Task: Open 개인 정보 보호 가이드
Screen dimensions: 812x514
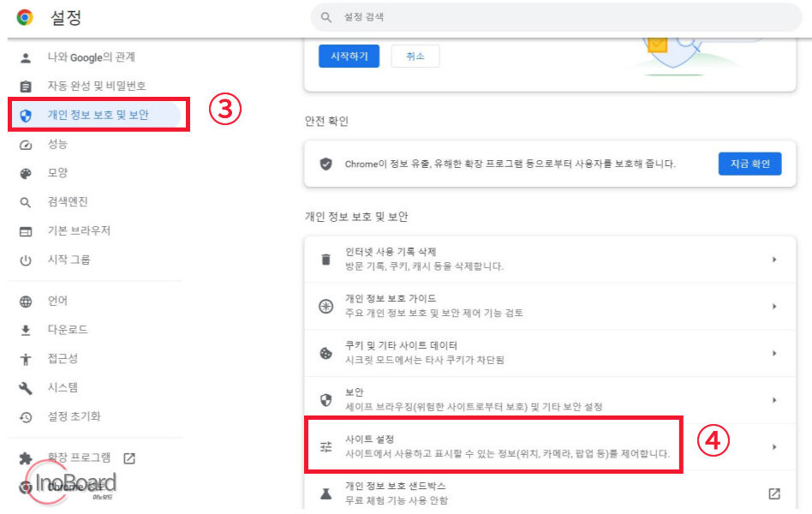Action: pos(550,306)
